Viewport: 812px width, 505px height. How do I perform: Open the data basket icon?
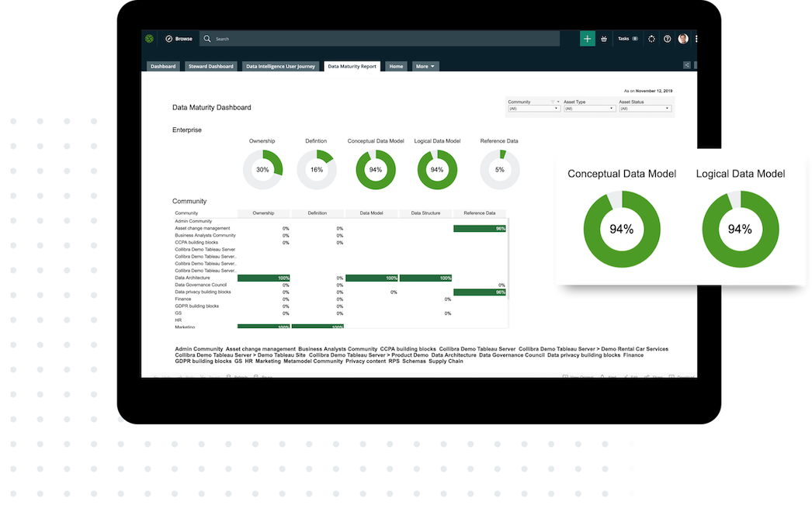coord(604,38)
